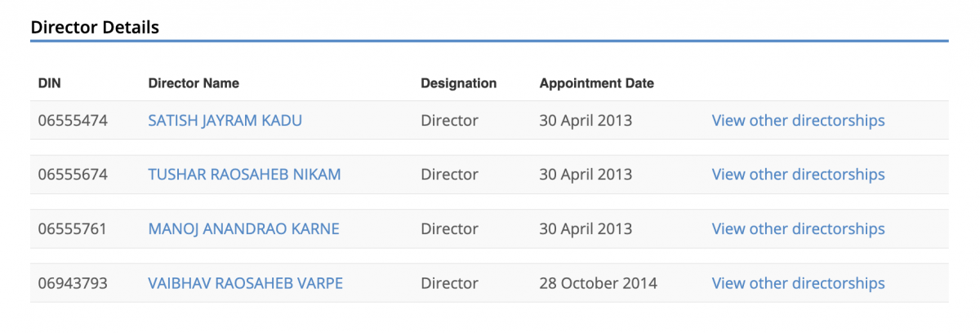This screenshot has width=980, height=333.
Task: Click the DIN column header
Action: click(50, 83)
